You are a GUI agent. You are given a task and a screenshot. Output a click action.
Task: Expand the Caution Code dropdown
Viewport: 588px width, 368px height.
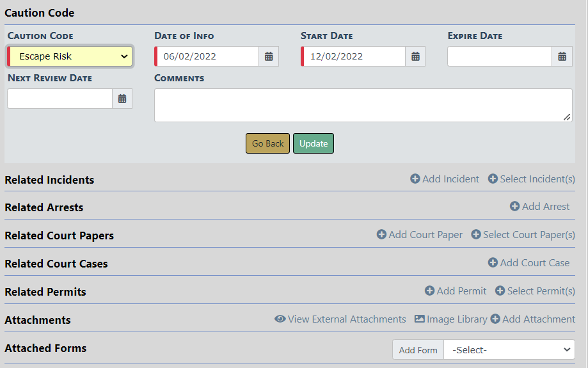coord(70,56)
